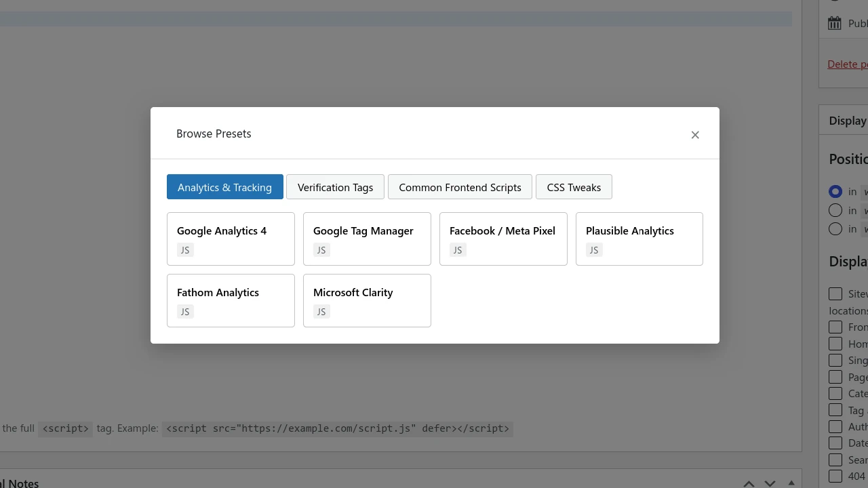Tick the checkbox for Page display location

point(835,377)
